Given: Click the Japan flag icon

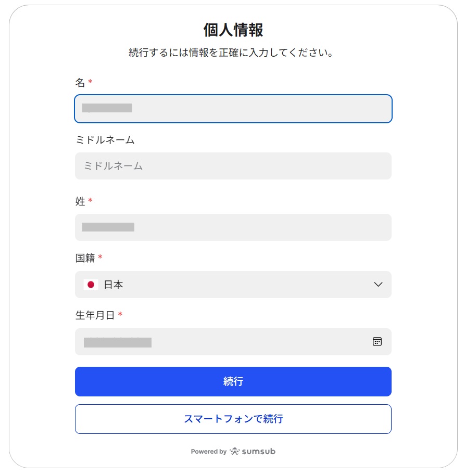Looking at the screenshot, I should click(91, 285).
